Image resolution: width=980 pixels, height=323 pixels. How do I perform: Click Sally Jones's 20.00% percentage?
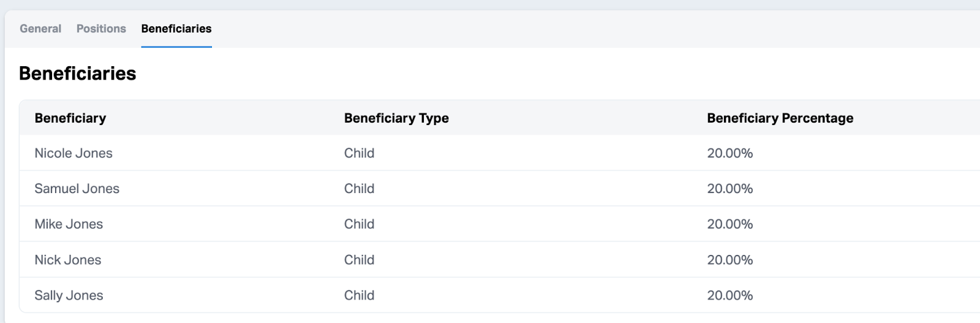click(729, 295)
